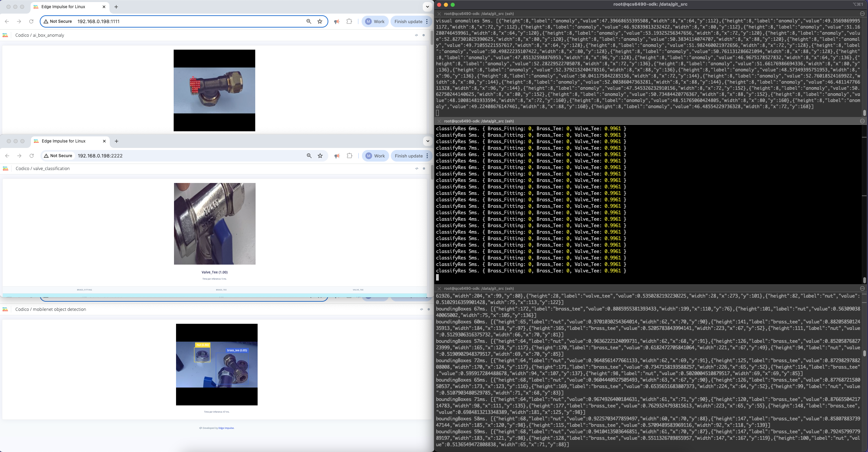Viewport: 868px width, 452px height.
Task: Open the settings gear on the ai_box_anomaly header
Action: (x=423, y=35)
